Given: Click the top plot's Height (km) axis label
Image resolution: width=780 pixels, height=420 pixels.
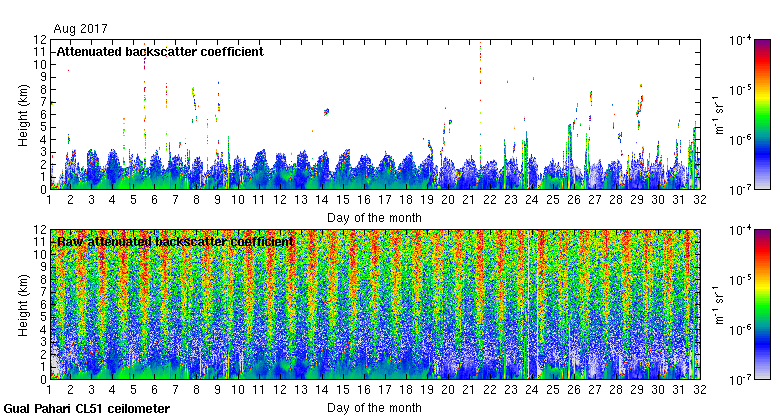Looking at the screenshot, I should point(22,114).
